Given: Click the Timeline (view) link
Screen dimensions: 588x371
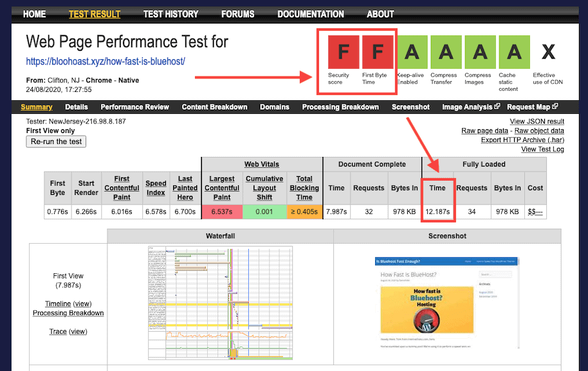Looking at the screenshot, I should pos(82,303).
